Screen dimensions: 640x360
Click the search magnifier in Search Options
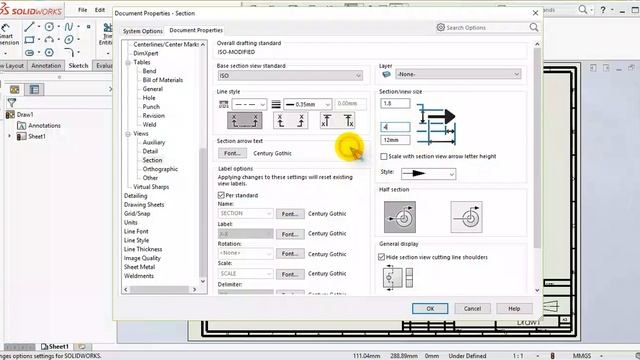533,27
